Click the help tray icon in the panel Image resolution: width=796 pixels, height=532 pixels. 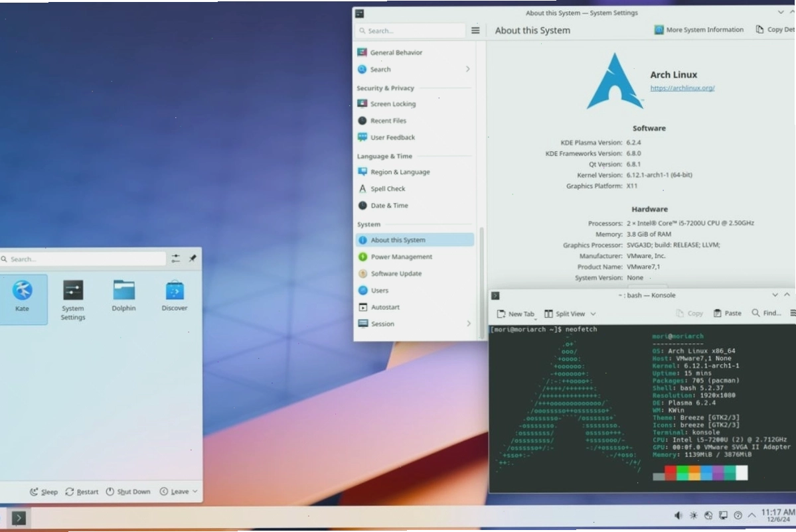pyautogui.click(x=738, y=515)
